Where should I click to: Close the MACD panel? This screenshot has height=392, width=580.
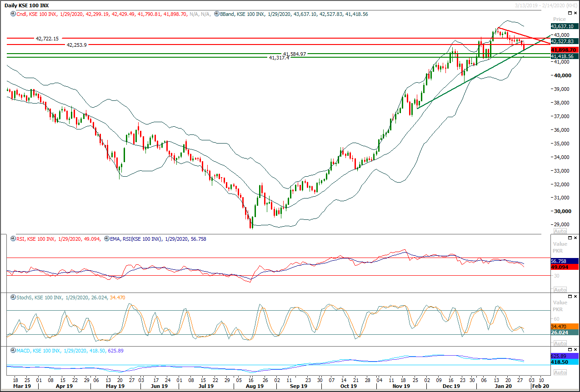pyautogui.click(x=575, y=350)
